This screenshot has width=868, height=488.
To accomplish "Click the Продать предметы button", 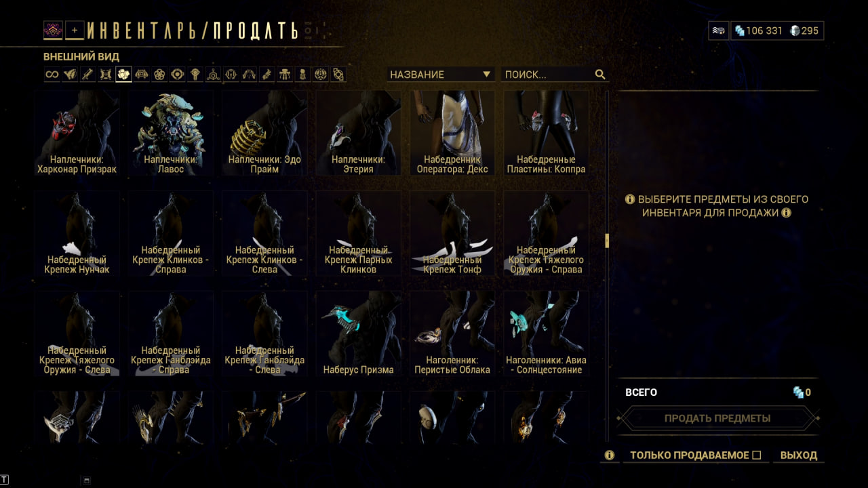I will tap(717, 418).
